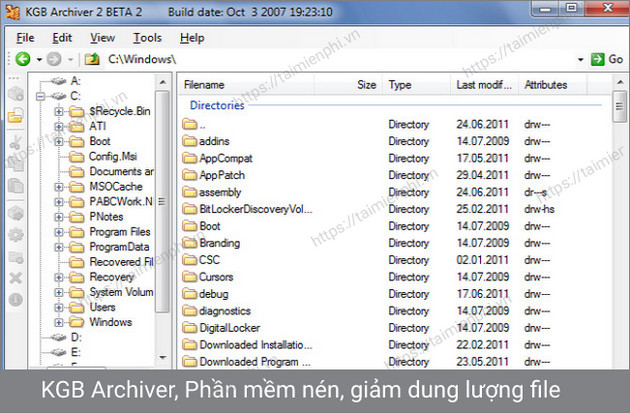Image resolution: width=630 pixels, height=413 pixels.
Task: Click the debug folder icon
Action: click(189, 294)
